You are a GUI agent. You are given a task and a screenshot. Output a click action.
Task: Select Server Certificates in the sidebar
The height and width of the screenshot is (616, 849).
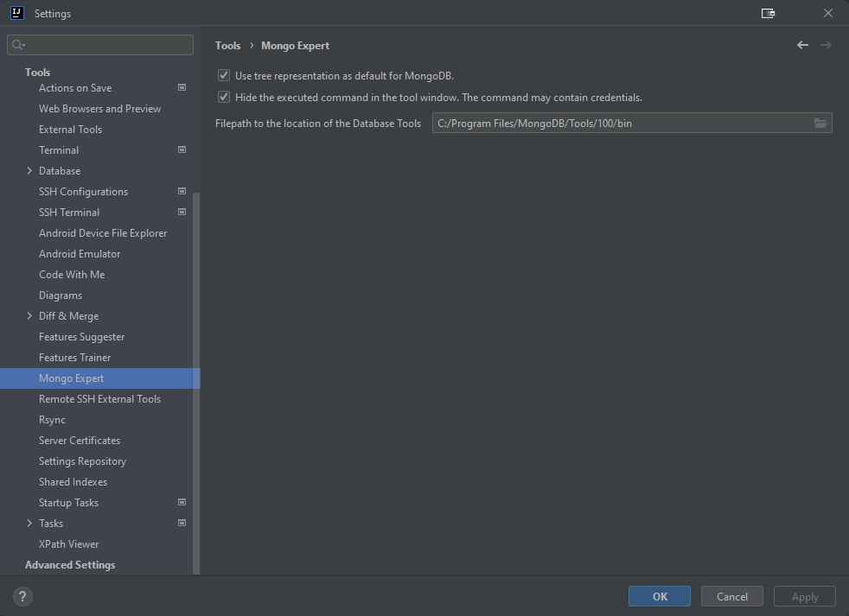tap(80, 441)
